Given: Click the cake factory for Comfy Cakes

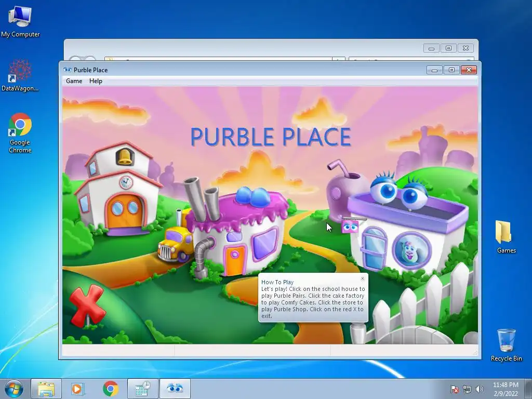Looking at the screenshot, I should [x=237, y=232].
